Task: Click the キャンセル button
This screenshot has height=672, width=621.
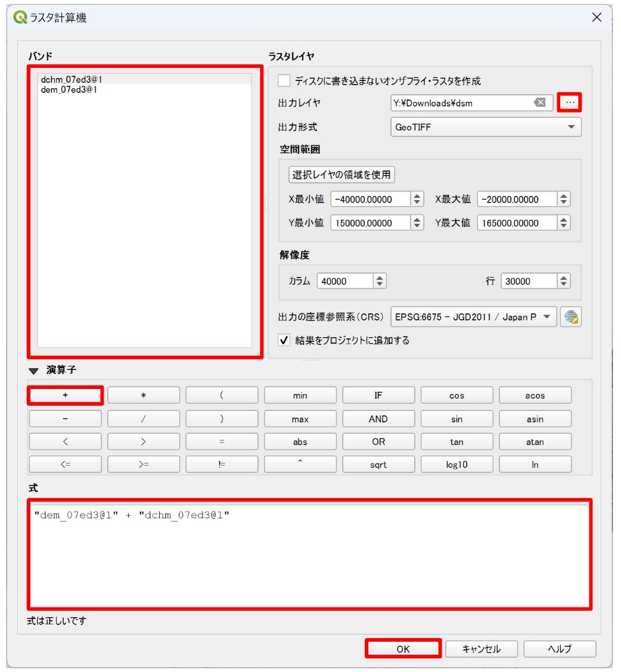Action: point(482,648)
